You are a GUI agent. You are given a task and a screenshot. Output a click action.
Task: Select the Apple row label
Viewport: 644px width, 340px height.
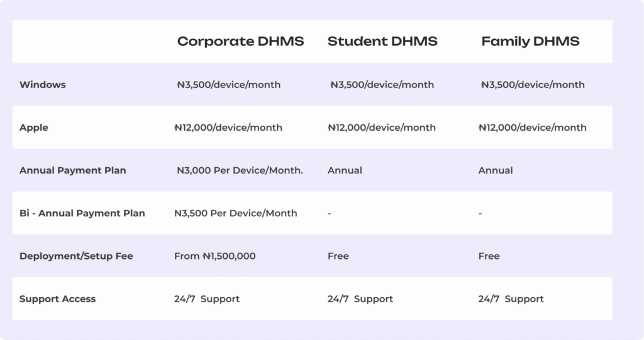(34, 128)
